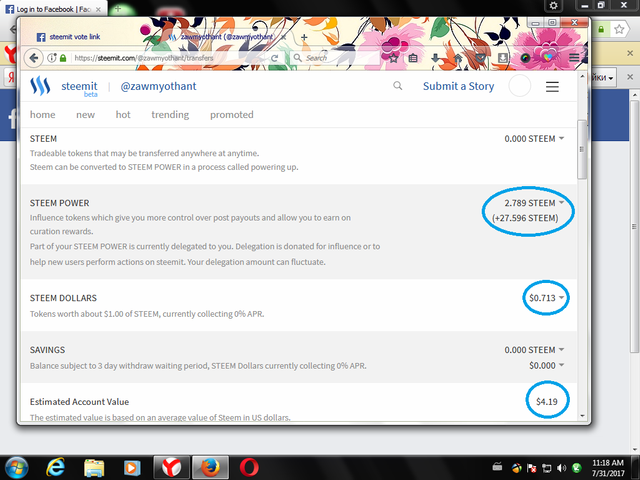Image resolution: width=640 pixels, height=480 pixels.
Task: Open the Pocket icon in Firefox toolbar
Action: pos(480,58)
